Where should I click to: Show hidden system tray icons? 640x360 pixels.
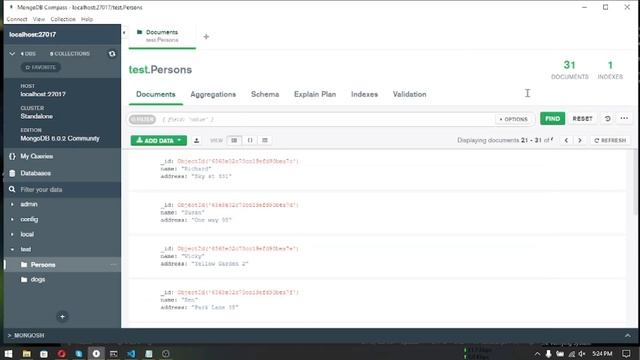(538, 353)
